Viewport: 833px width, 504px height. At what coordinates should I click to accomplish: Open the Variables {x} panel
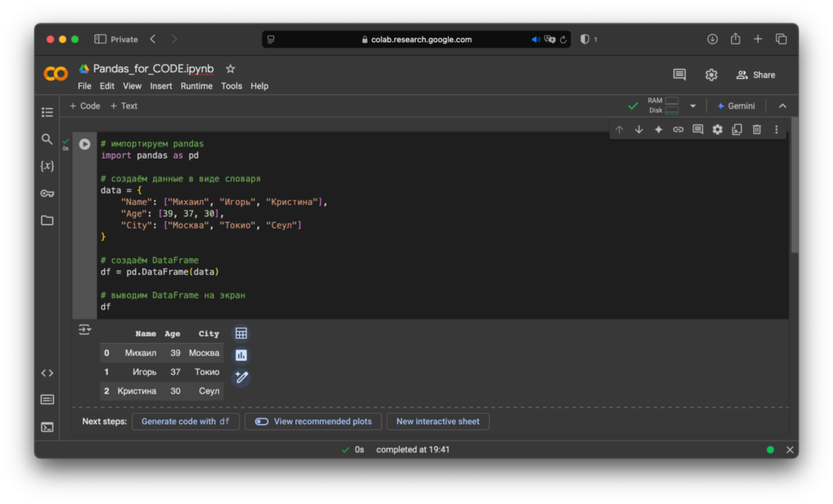47,166
